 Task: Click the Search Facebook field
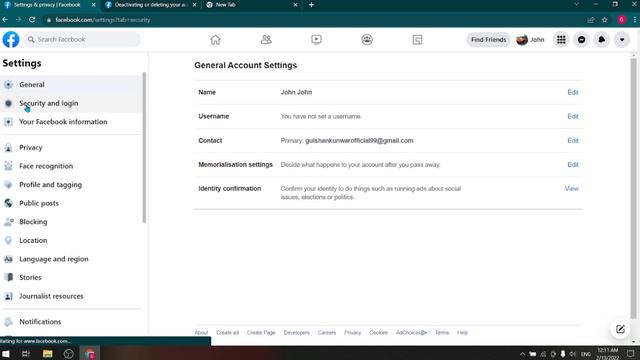point(82,40)
